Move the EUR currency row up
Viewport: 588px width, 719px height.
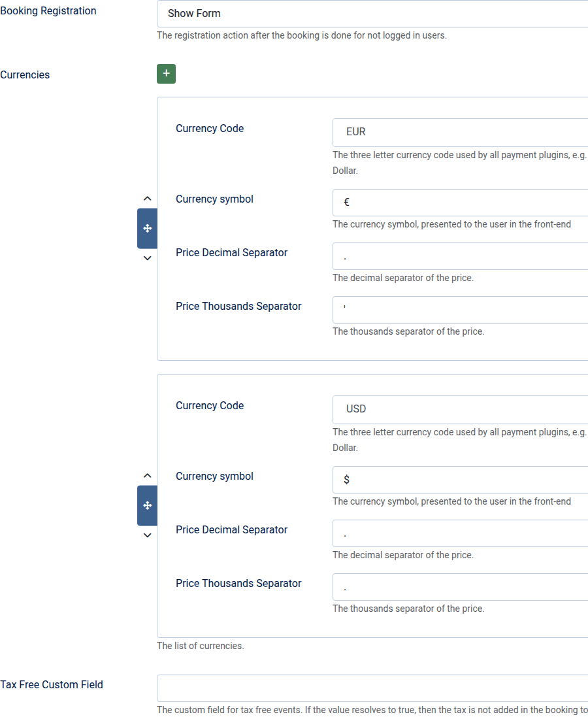tap(147, 199)
